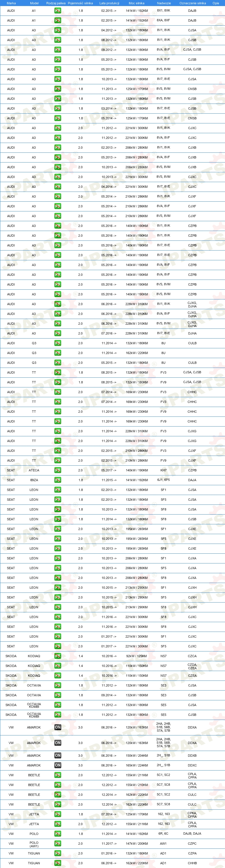Click the 6J1, 6P5 body code cell
Screen dimensions: 225x868
[x=163, y=480]
